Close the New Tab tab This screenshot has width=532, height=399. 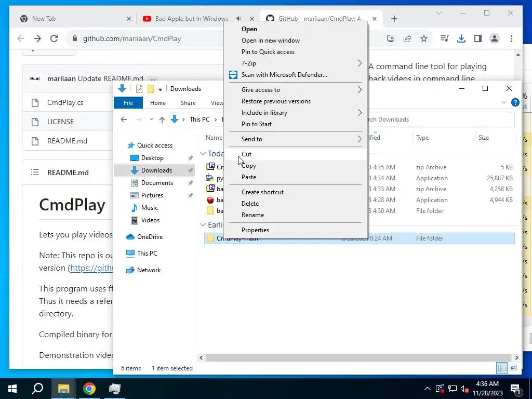[129, 19]
